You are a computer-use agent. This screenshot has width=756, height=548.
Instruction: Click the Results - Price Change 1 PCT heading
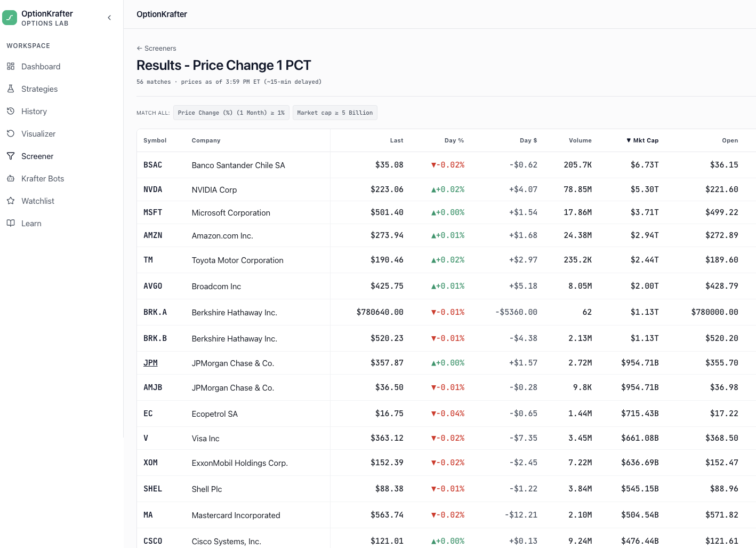[224, 65]
